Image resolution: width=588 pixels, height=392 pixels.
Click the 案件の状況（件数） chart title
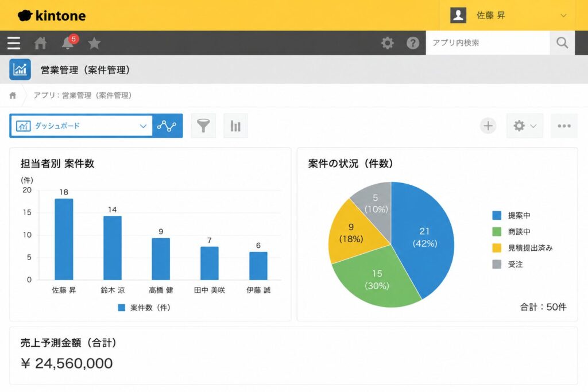tap(351, 164)
